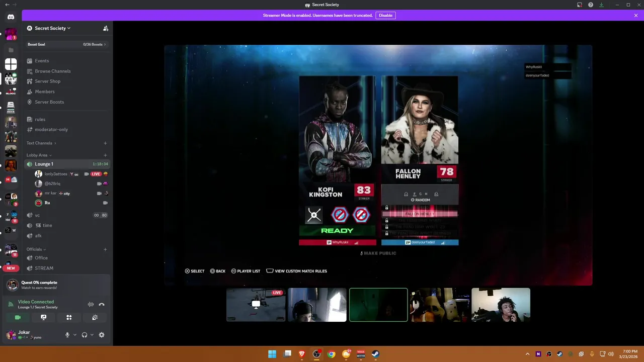Screen dimensions: 644x362
Task: Toggle camera with the green video button
Action: click(18, 317)
